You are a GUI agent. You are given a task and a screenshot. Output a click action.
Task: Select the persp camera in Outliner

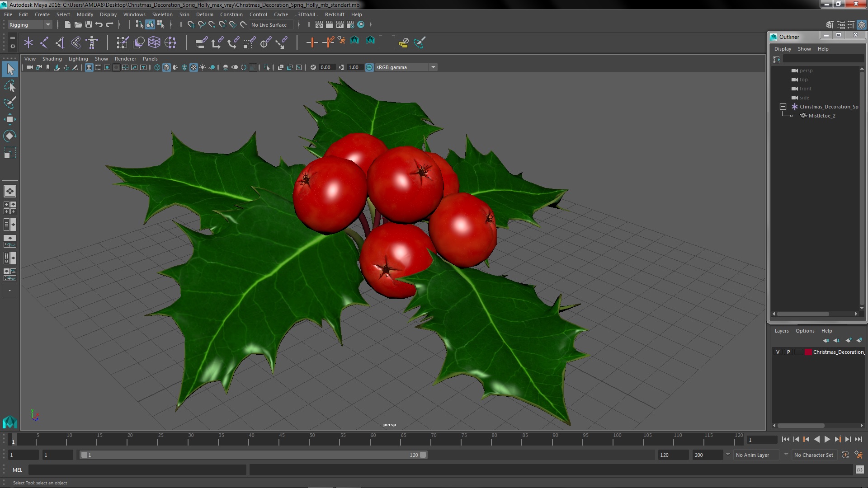click(806, 70)
